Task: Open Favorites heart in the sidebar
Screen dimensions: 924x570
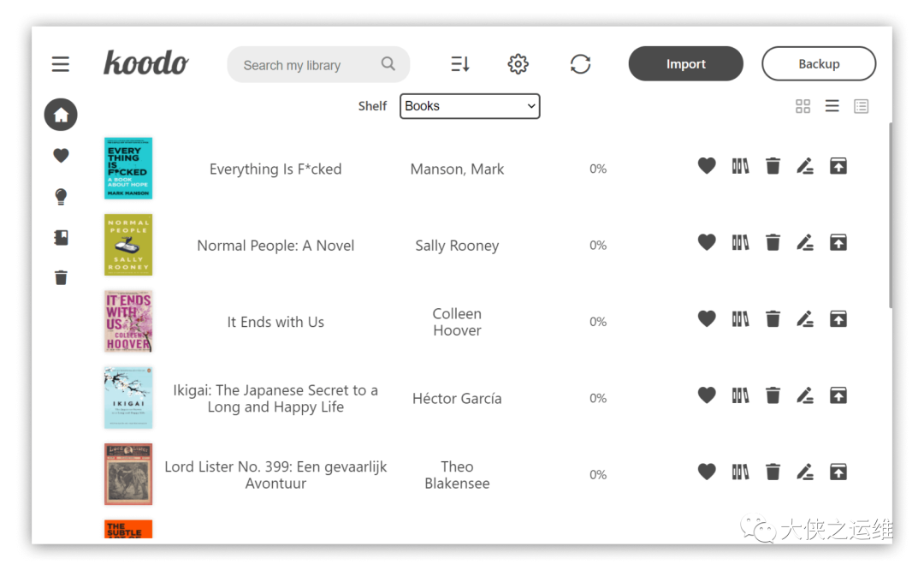Action: click(x=61, y=156)
